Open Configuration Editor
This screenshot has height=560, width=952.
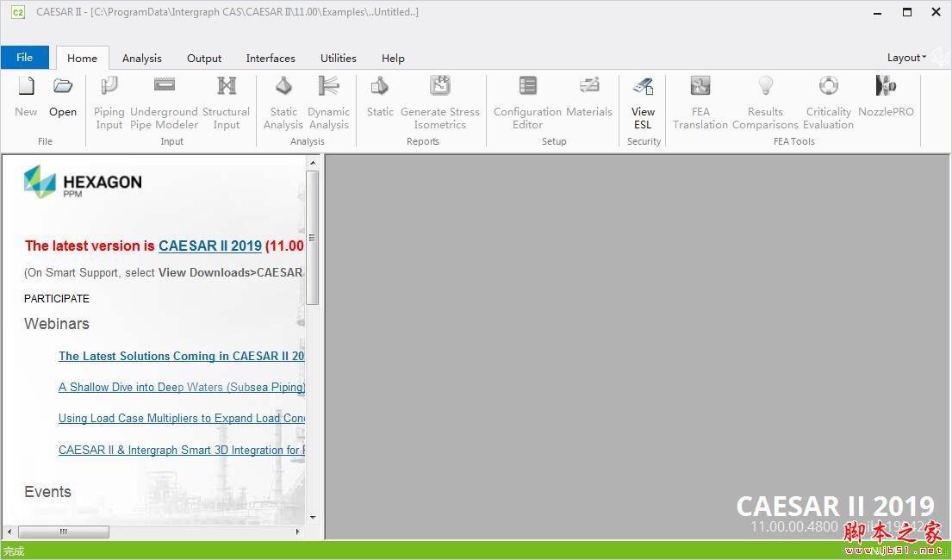click(527, 102)
